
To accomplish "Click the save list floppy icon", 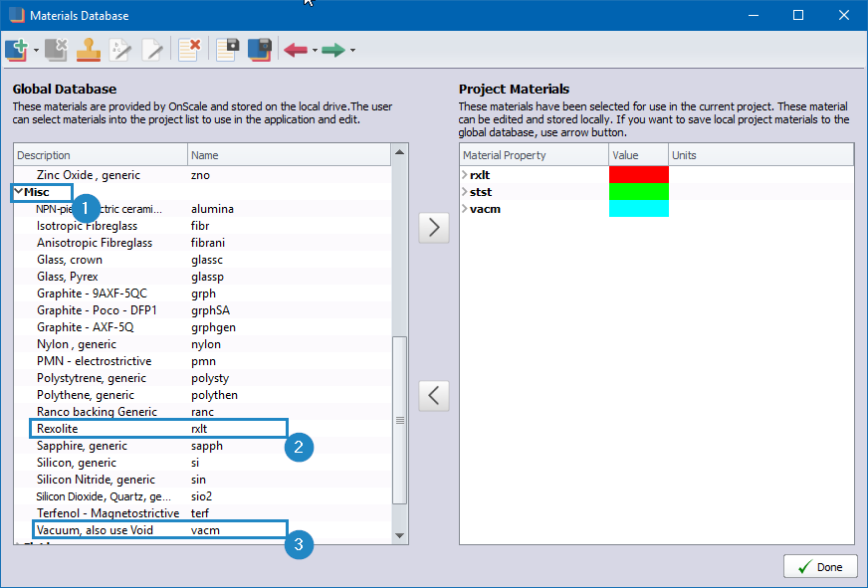I will click(x=228, y=50).
